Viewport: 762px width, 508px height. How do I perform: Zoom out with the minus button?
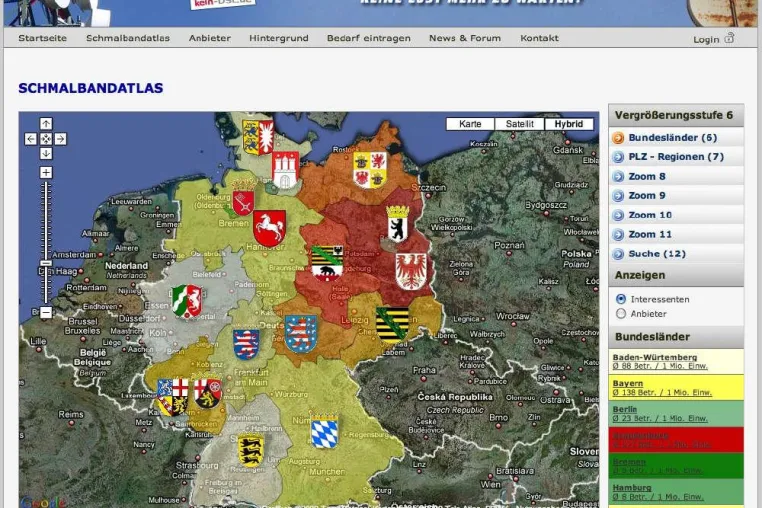[x=46, y=312]
